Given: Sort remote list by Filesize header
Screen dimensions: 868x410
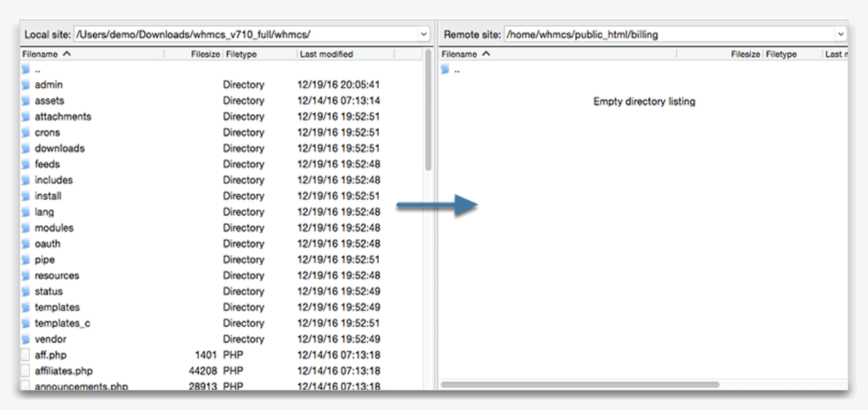Looking at the screenshot, I should coord(744,54).
